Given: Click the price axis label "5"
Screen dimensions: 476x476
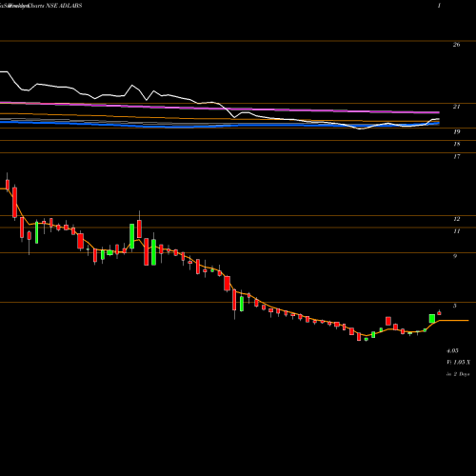Looking at the screenshot, I should tap(455, 306).
